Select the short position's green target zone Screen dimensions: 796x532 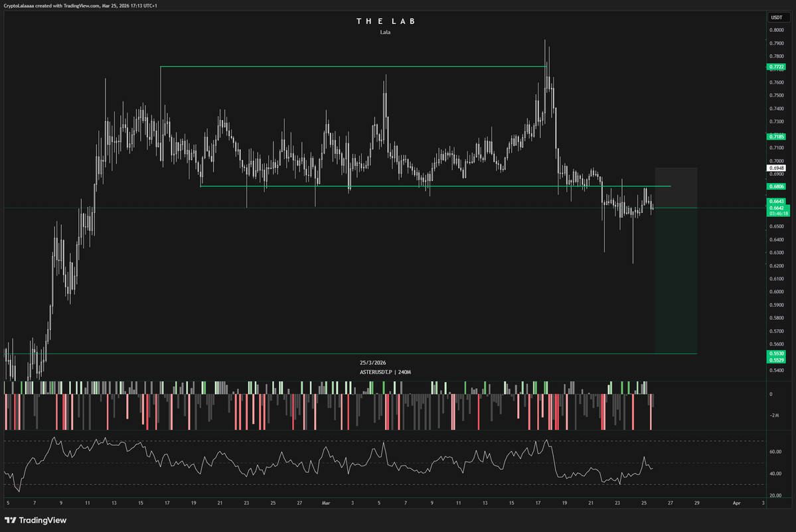pos(677,281)
